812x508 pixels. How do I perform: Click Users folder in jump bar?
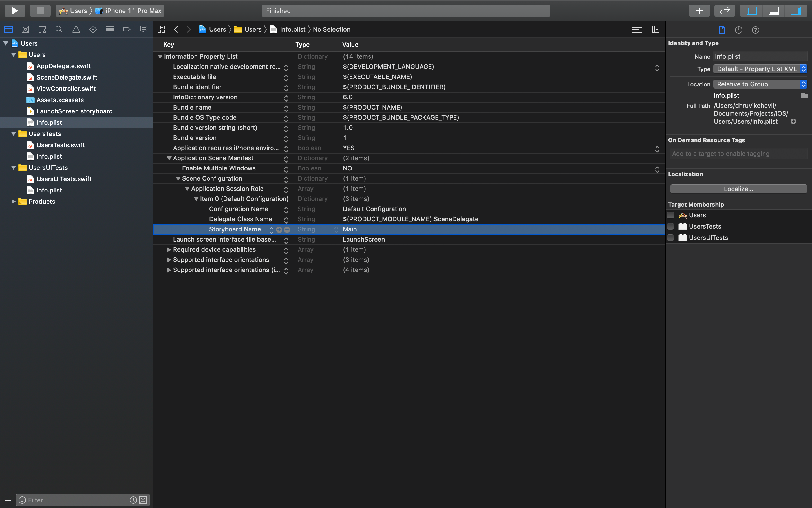point(248,29)
